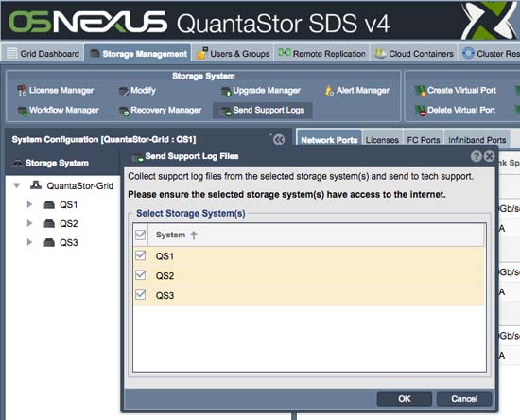The width and height of the screenshot is (520, 420).
Task: Launch Workflow Manager
Action: click(58, 110)
